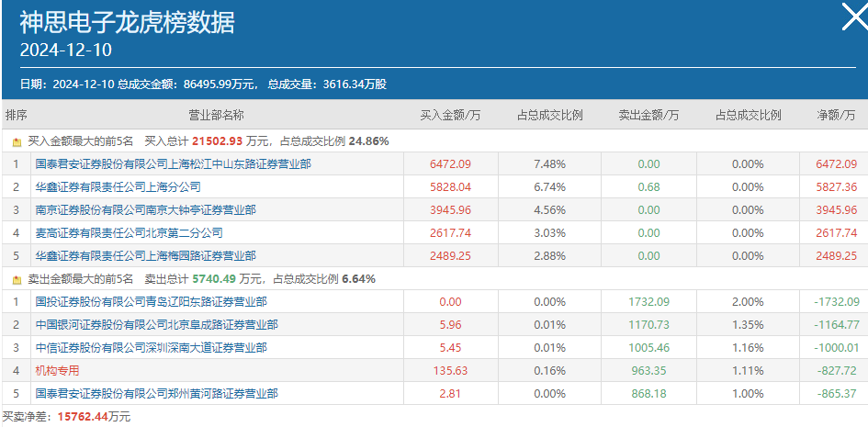Image resolution: width=868 pixels, height=427 pixels.
Task: Open 国投证券青岛辽阳东路证券营业部 link
Action: (x=152, y=302)
